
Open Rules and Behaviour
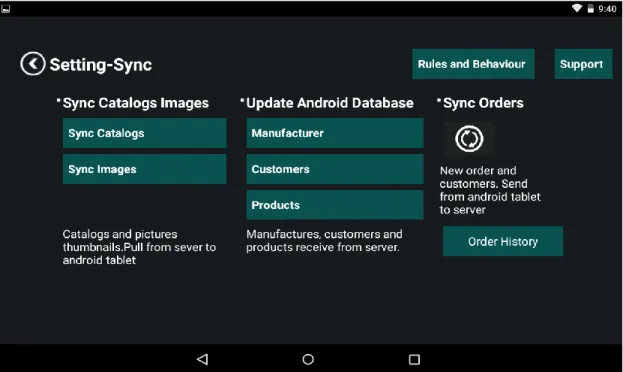tap(473, 64)
